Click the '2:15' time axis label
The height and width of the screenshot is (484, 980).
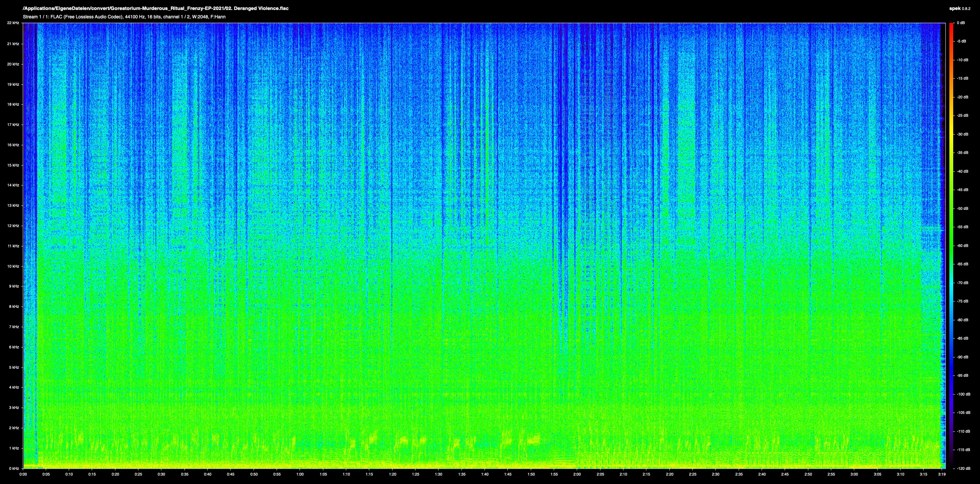(646, 474)
